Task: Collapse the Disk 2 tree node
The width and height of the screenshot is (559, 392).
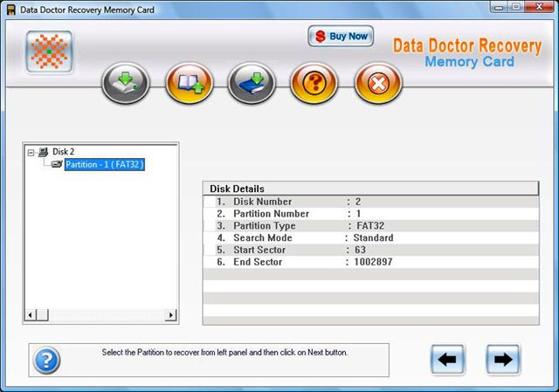Action: coord(31,153)
